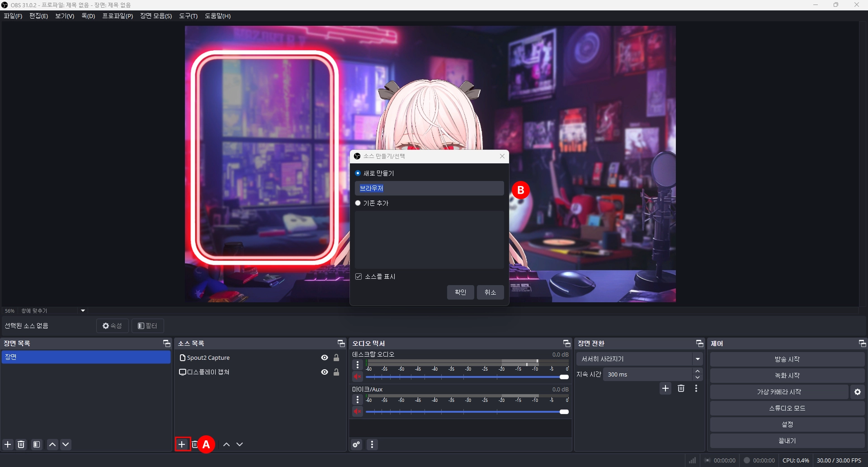The image size is (868, 467).
Task: Select the 새로 만들기 radio button
Action: click(358, 173)
